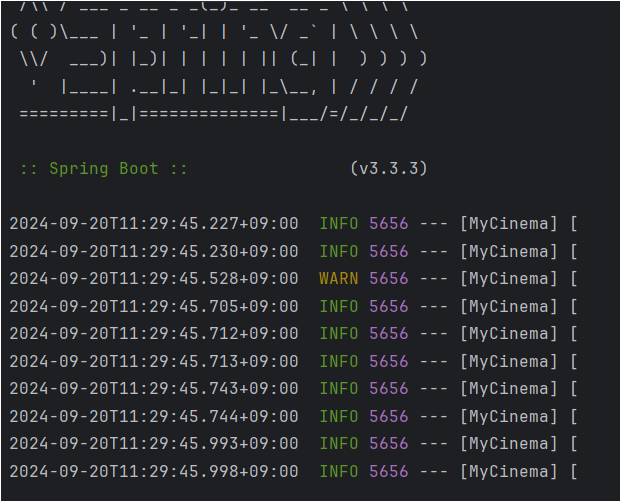
Task: Click process ID 5656 on the 45.744 line
Action: point(389,416)
